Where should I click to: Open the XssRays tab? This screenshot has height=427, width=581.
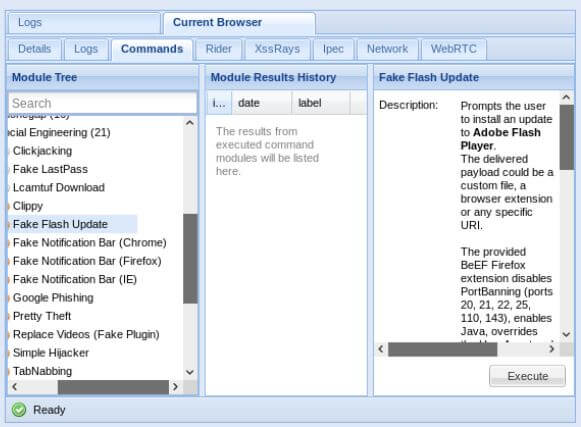277,49
